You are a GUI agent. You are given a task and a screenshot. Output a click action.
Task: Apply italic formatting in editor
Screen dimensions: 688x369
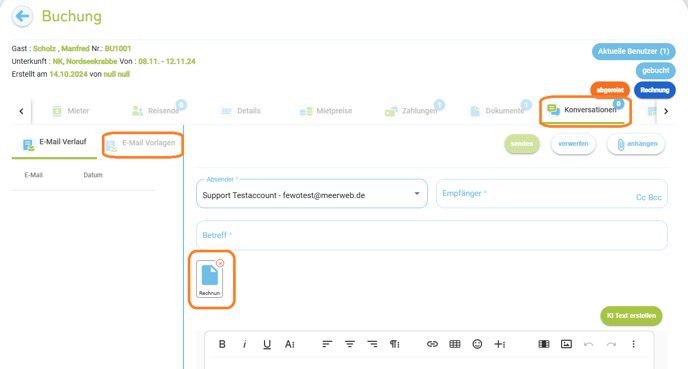point(244,344)
